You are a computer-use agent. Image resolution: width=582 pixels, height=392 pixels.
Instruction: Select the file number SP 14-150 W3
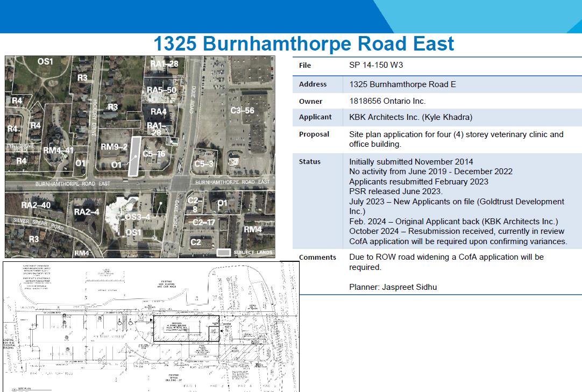point(376,66)
